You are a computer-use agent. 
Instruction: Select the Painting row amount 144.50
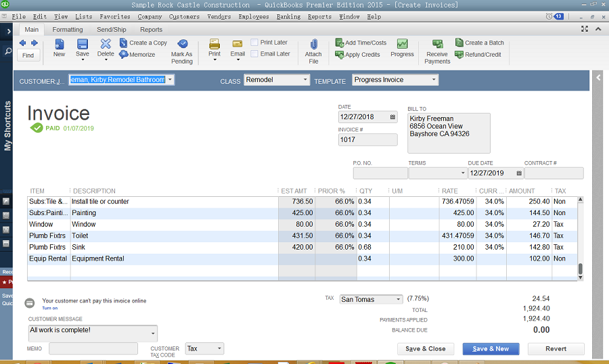529,213
